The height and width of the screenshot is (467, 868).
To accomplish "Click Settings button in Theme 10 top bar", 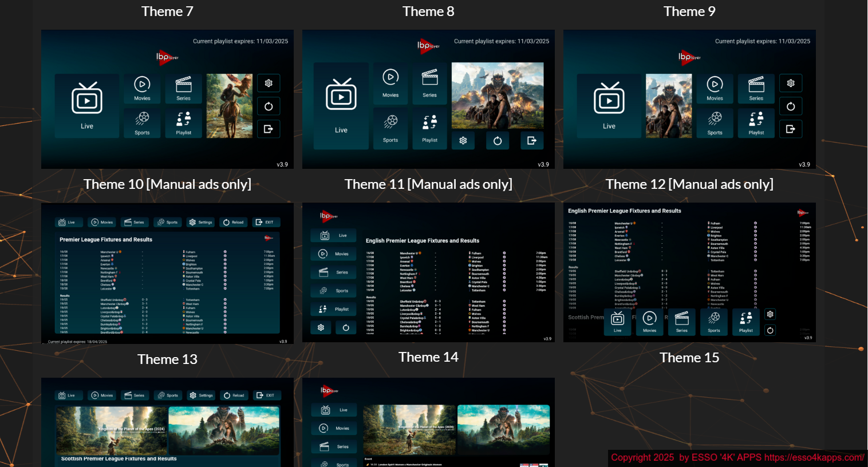I will pos(200,222).
